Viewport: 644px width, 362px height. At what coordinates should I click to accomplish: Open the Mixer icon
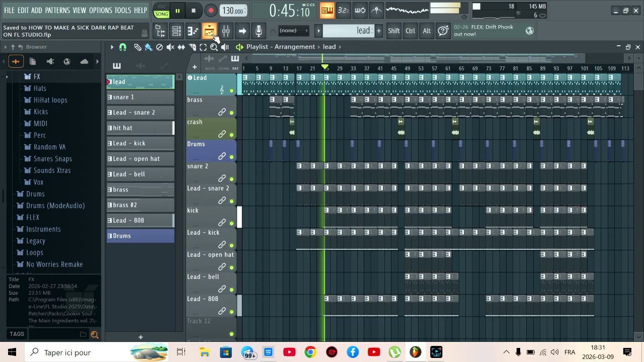point(226,31)
